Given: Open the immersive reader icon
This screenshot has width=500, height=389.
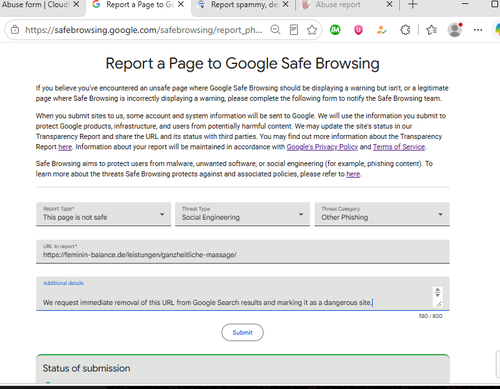Looking at the screenshot, I should tap(294, 30).
